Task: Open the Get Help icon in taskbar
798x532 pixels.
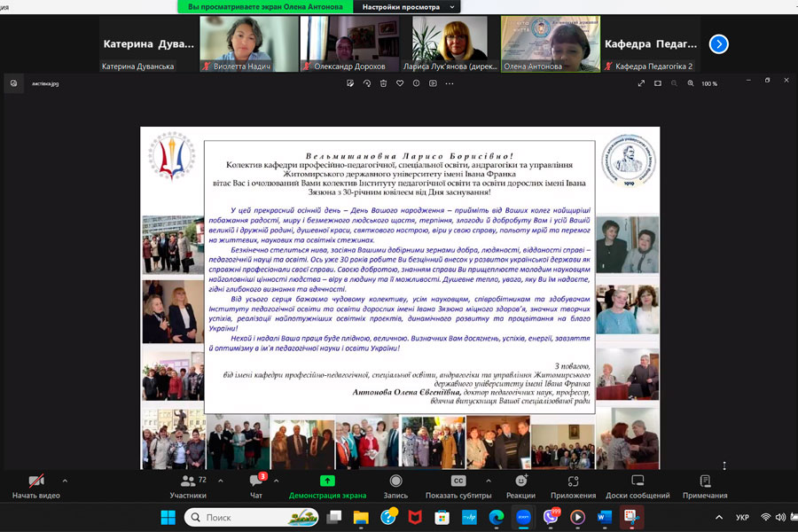Action: pos(388,517)
